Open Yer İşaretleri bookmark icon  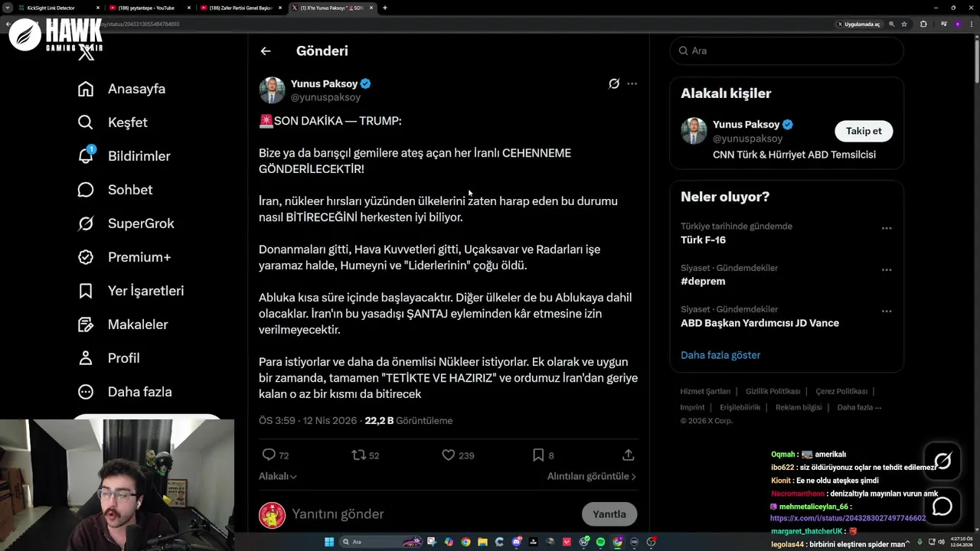tap(86, 291)
